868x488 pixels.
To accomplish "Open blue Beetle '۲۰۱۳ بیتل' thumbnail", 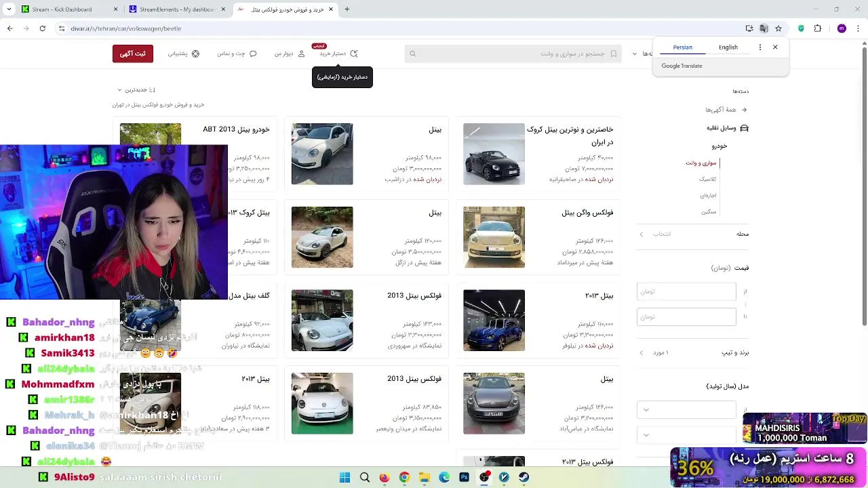I will pos(494,320).
